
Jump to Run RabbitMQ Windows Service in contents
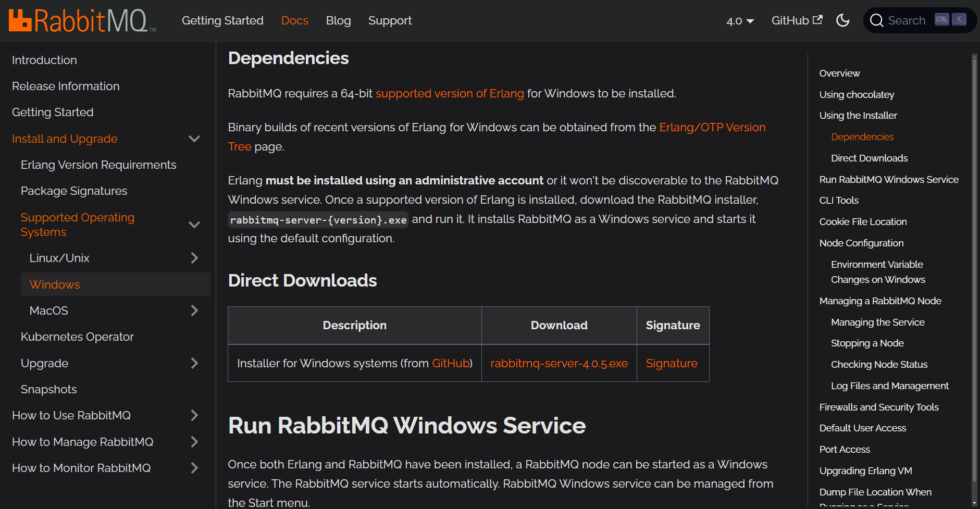click(x=889, y=179)
